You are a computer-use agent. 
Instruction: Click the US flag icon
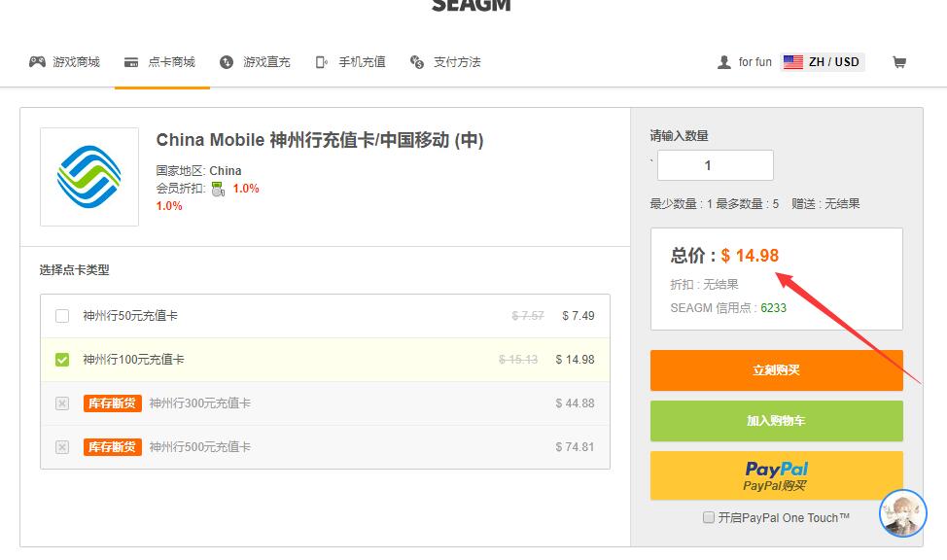click(x=793, y=61)
